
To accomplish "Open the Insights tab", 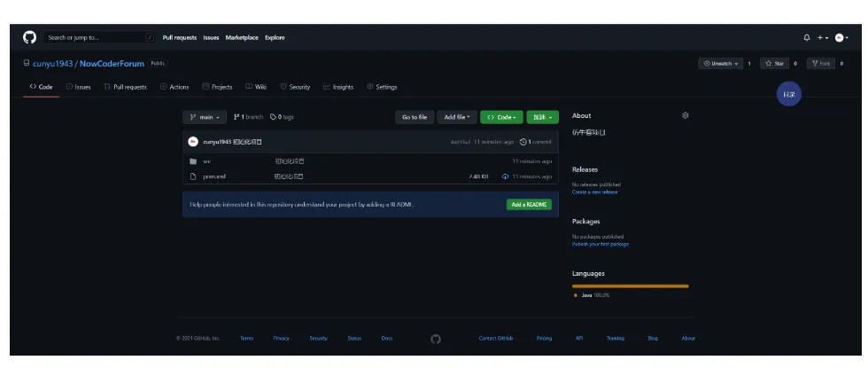I will [x=338, y=87].
